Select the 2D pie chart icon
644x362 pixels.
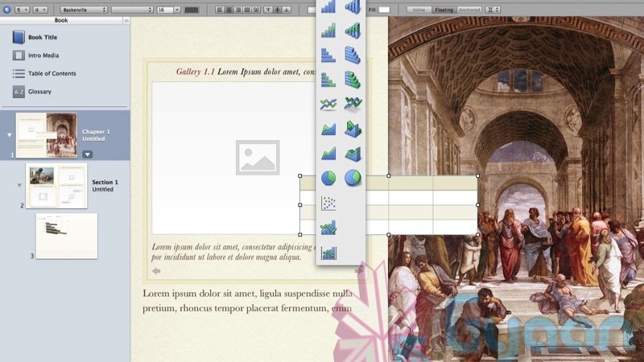[x=328, y=178]
